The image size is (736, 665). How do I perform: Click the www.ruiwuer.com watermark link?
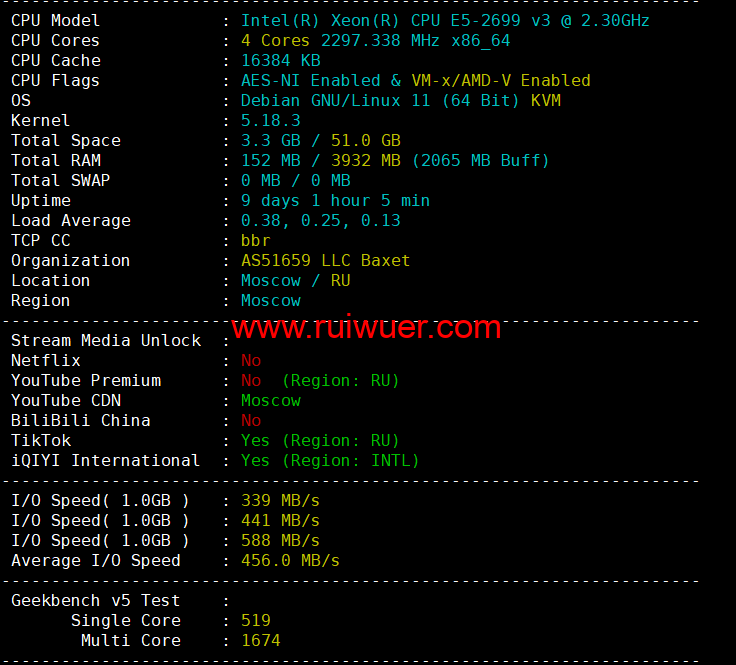pos(366,327)
